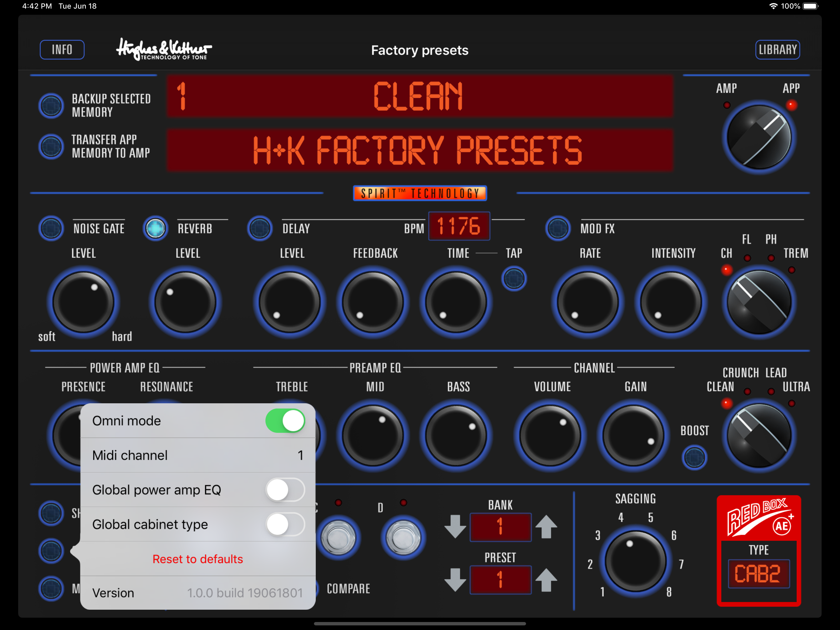
Task: Click the preset down arrow
Action: coord(455,580)
